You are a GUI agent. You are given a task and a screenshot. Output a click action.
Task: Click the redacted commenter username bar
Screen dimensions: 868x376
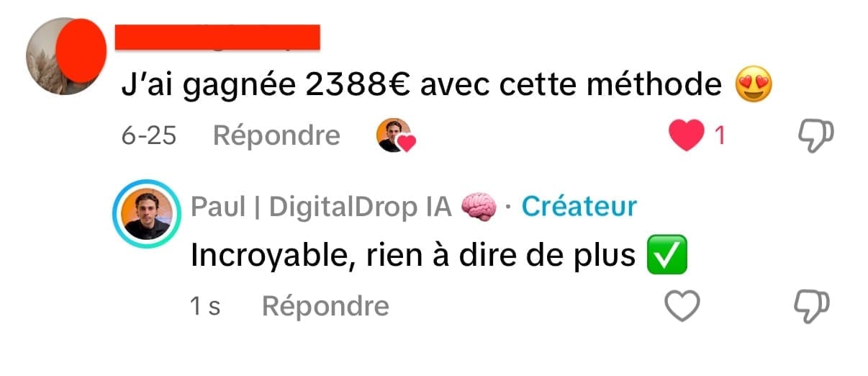coord(217,37)
